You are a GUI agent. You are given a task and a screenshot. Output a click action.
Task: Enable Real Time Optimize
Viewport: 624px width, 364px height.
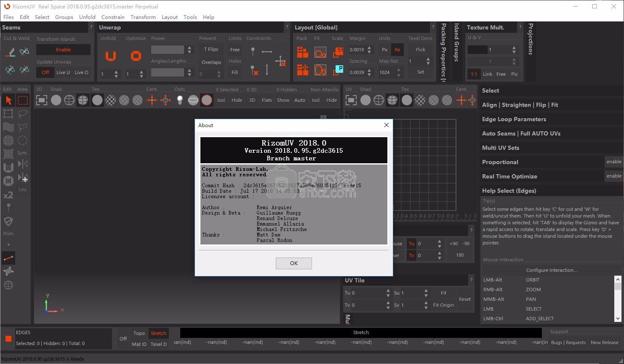click(x=613, y=176)
